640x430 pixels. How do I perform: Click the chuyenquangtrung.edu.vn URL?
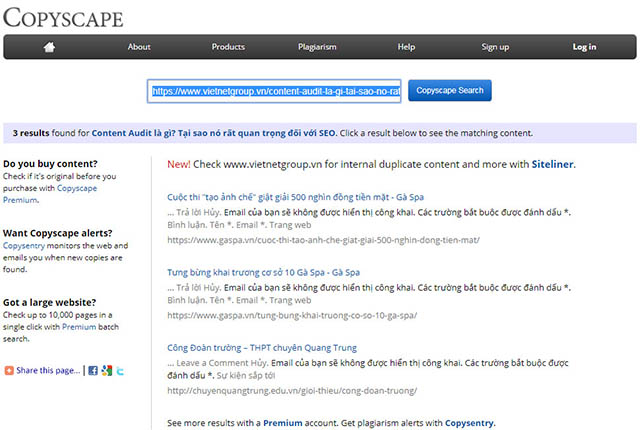point(292,391)
